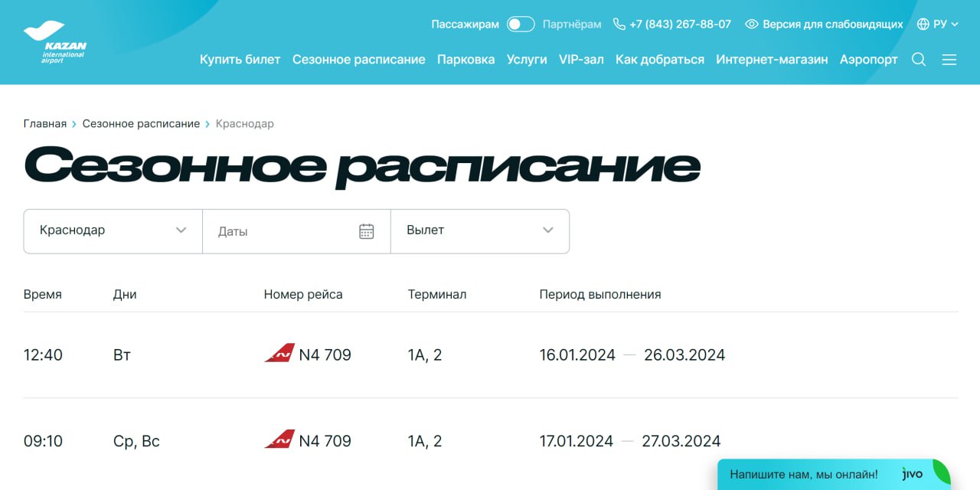Toggle the Пассажирам/Партнёрам switch
980x490 pixels.
[x=521, y=24]
